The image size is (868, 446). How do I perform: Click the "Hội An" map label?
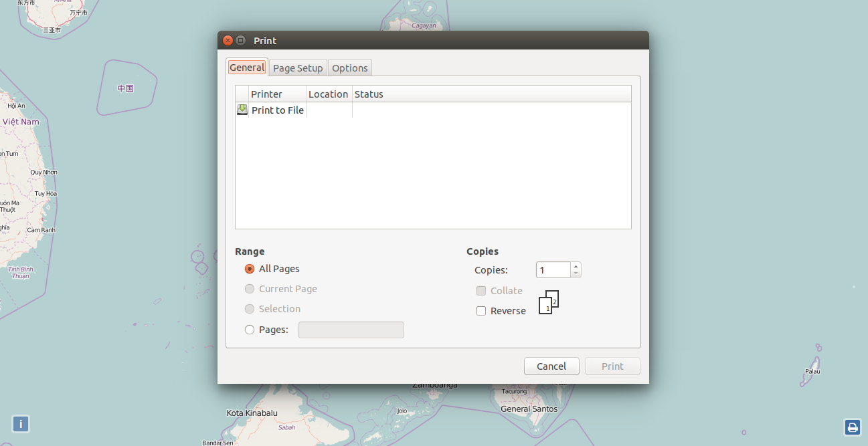(17, 106)
